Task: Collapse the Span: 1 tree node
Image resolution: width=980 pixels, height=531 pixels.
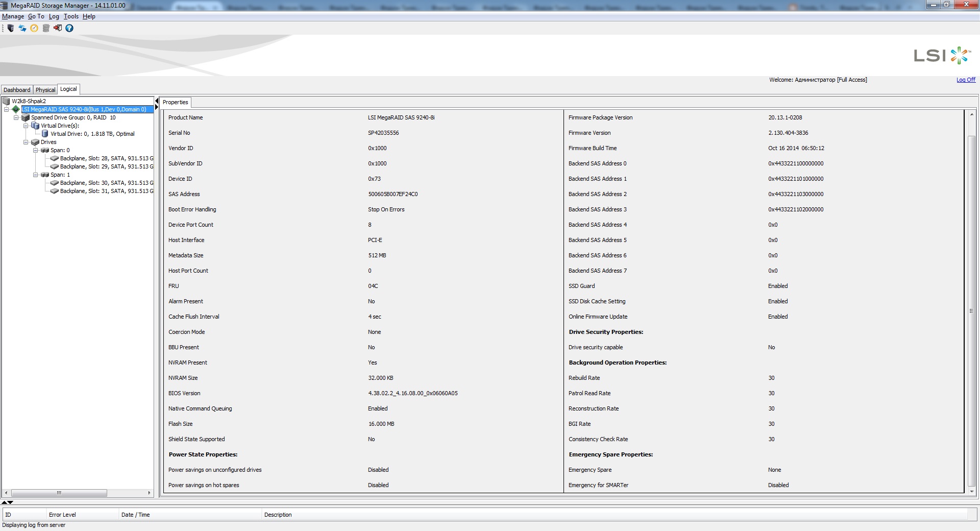Action: click(36, 175)
